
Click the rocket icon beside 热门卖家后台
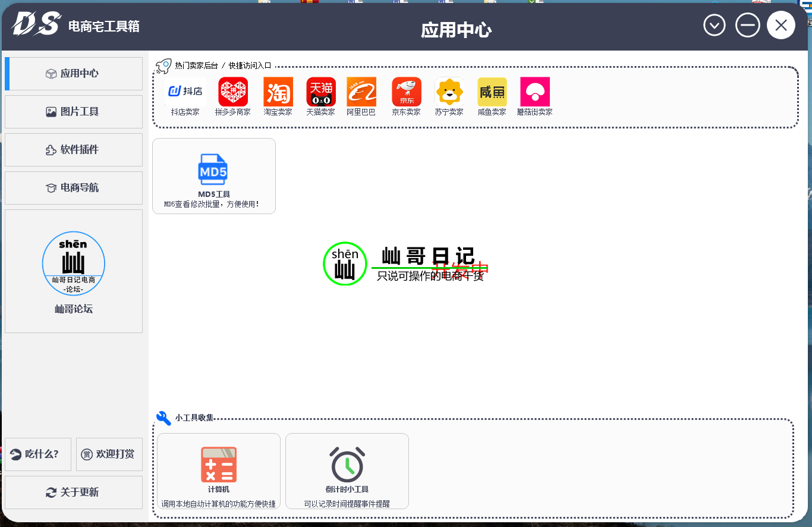[164, 66]
